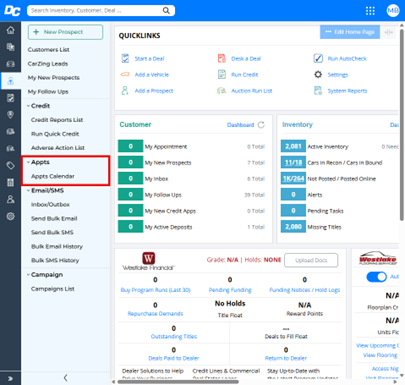Open CarZing Leads
The height and width of the screenshot is (385, 405).
[x=48, y=64]
